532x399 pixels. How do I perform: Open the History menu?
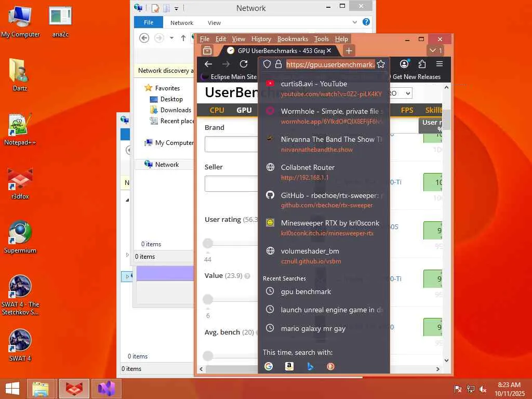click(261, 39)
